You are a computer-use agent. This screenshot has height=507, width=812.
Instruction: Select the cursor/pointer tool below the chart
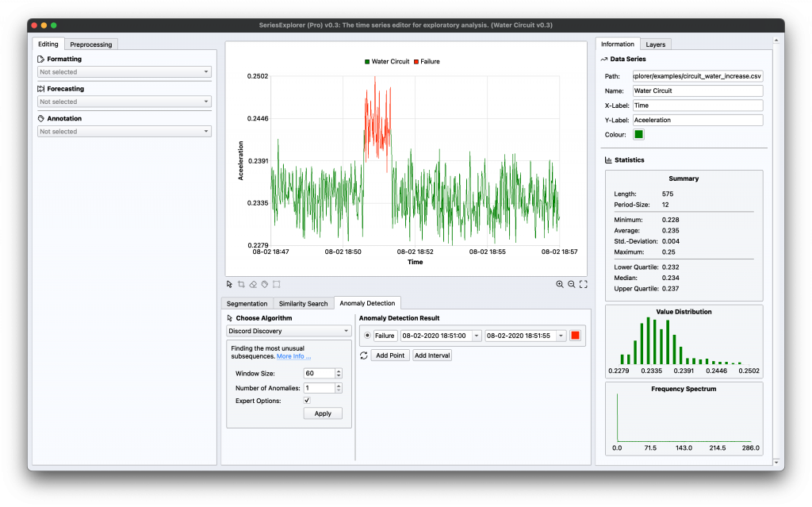[x=229, y=284]
